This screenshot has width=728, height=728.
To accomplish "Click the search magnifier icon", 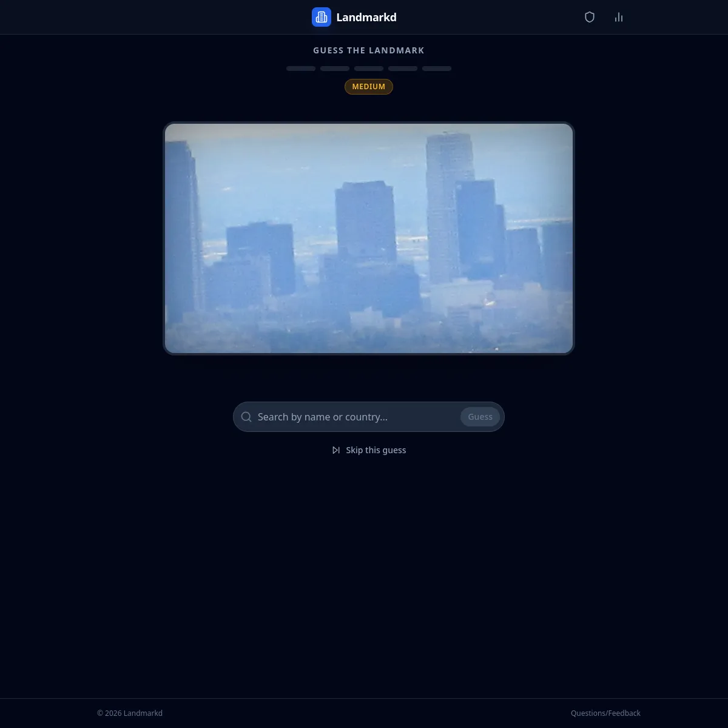I will coord(246,417).
